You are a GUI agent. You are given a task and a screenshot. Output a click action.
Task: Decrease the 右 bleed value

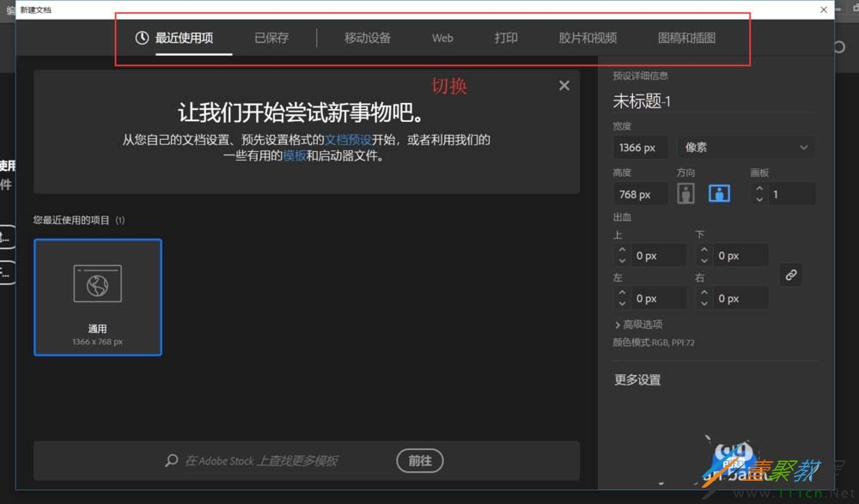(704, 303)
